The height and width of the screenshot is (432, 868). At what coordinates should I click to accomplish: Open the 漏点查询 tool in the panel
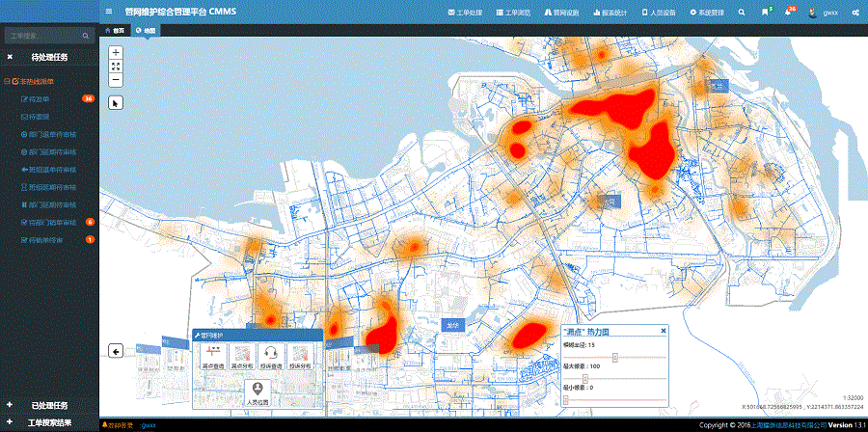[212, 359]
